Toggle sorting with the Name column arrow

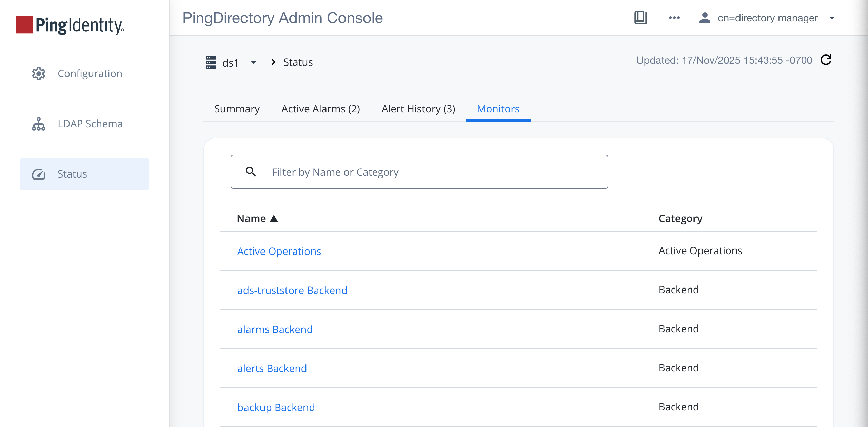(x=274, y=218)
